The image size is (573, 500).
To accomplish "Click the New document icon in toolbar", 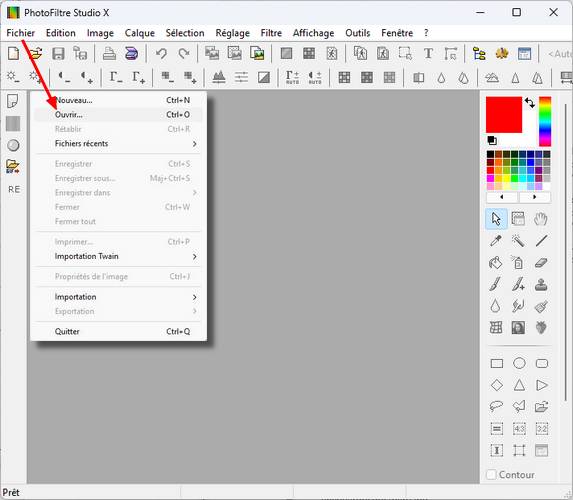I will click(x=14, y=54).
